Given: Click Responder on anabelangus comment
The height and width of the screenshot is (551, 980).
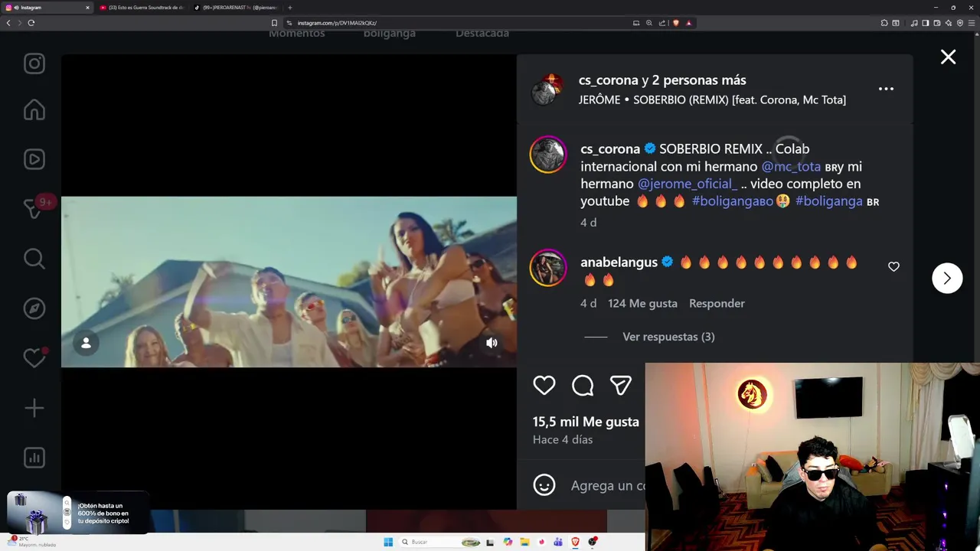Looking at the screenshot, I should click(x=717, y=303).
